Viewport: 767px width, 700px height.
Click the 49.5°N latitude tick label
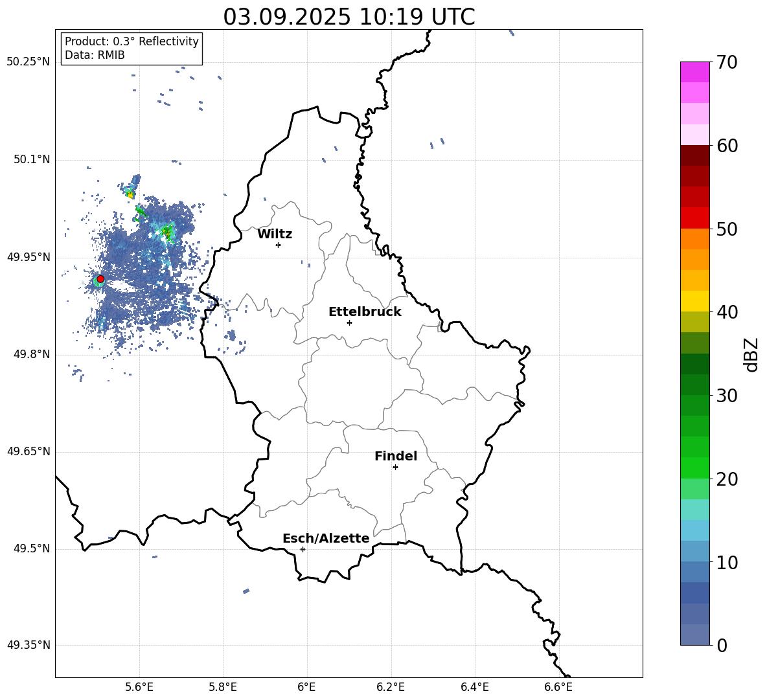click(x=32, y=548)
